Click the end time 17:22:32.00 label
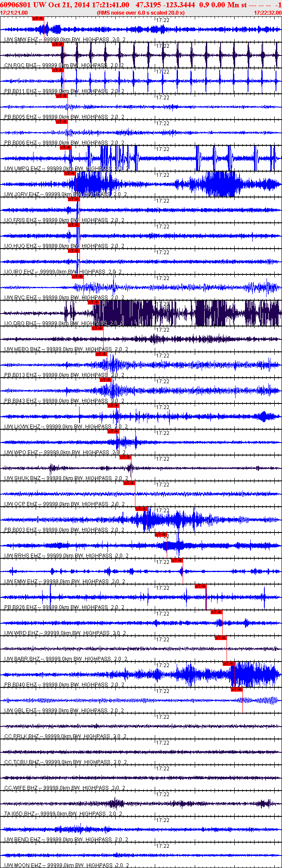Viewport: 282px width, 868px height. point(268,13)
